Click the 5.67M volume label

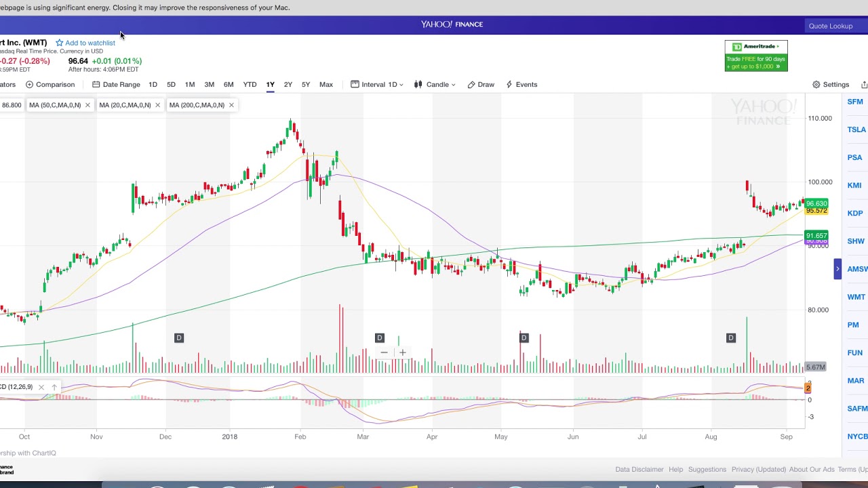coord(816,367)
